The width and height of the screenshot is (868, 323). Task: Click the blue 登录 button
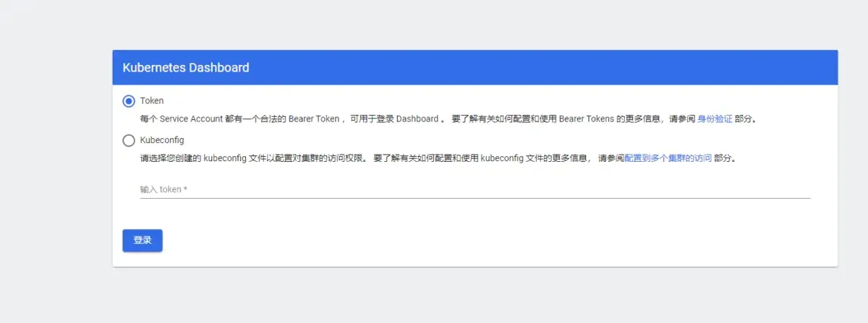(142, 241)
